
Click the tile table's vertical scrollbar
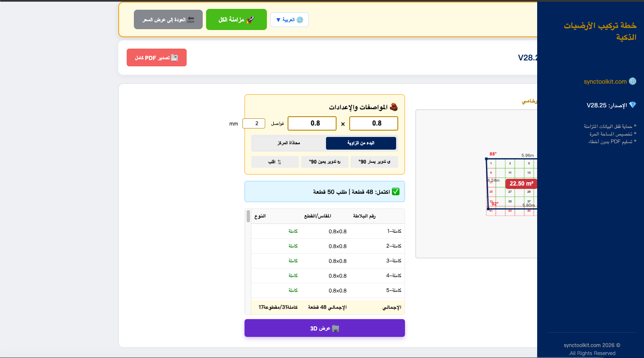point(248,216)
